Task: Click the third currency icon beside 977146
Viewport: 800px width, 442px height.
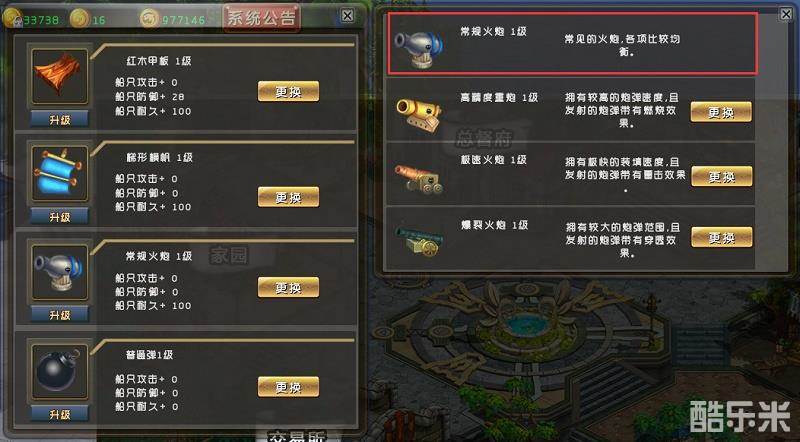Action: (x=149, y=19)
